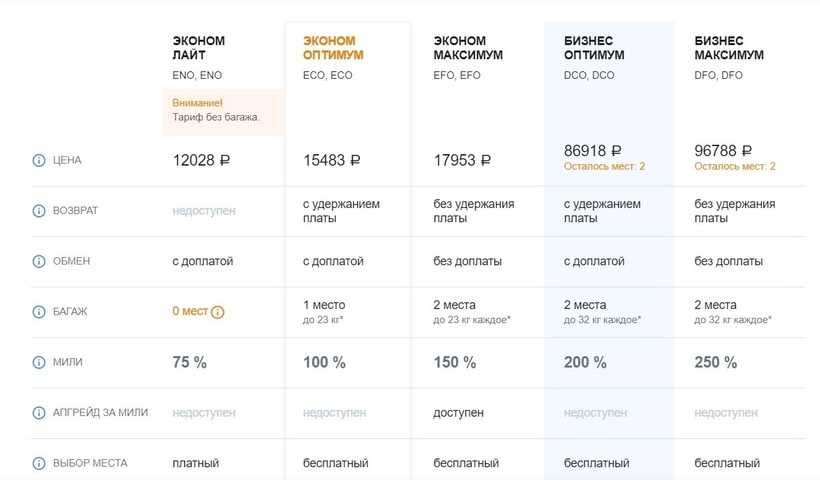Screen dimensions: 820x480
Task: Pick the БИЗНЕС МАКСИМУМ tariff header
Action: coord(728,48)
